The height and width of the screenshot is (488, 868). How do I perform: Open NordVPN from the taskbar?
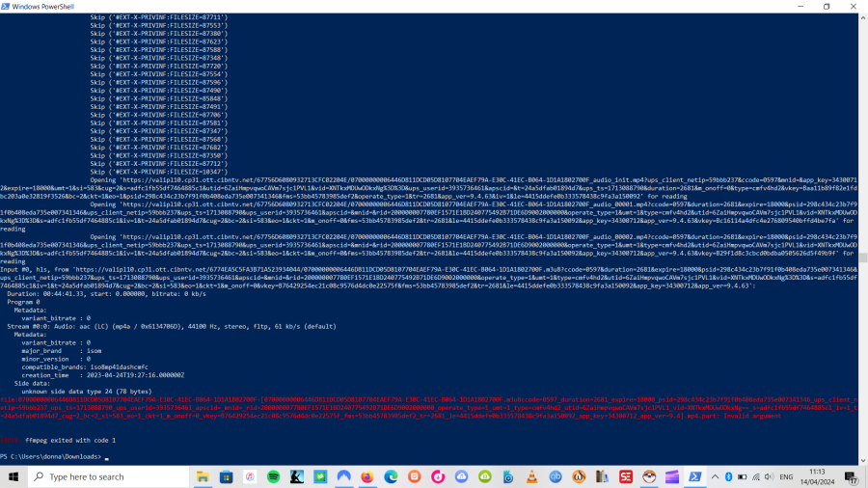point(343,476)
